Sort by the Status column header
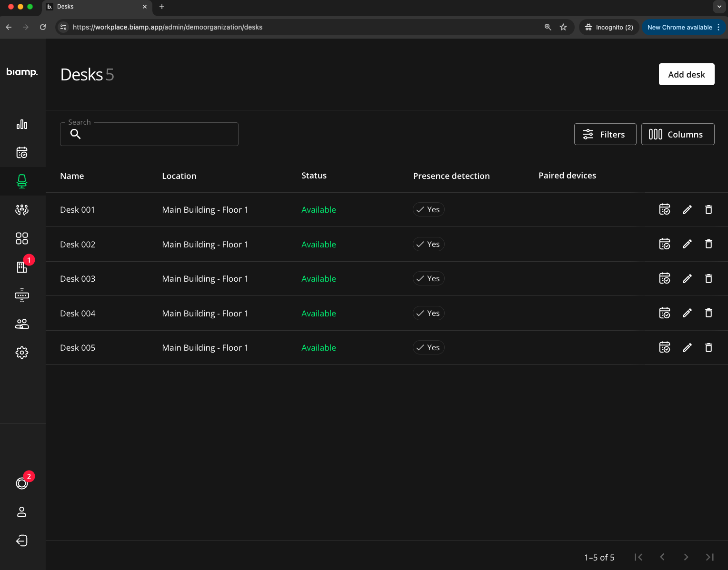 pyautogui.click(x=314, y=176)
